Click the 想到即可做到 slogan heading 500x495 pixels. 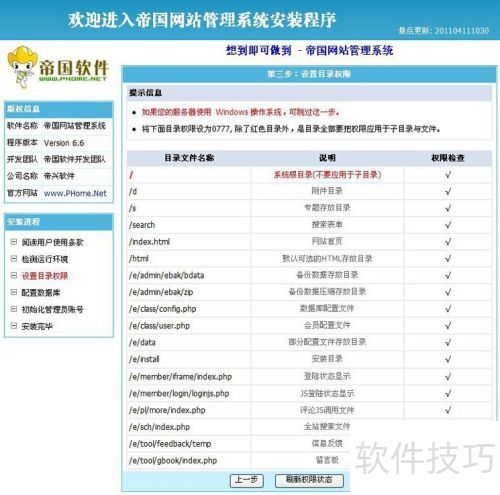click(x=259, y=51)
